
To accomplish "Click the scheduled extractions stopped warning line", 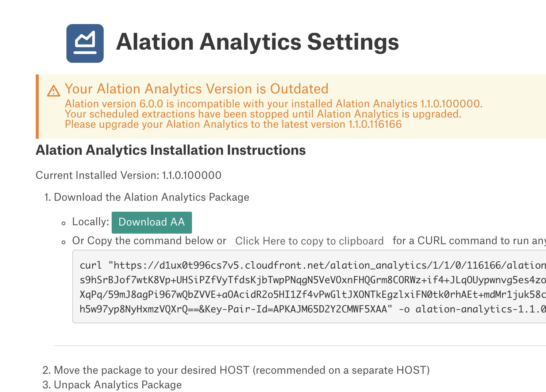I will tap(263, 114).
